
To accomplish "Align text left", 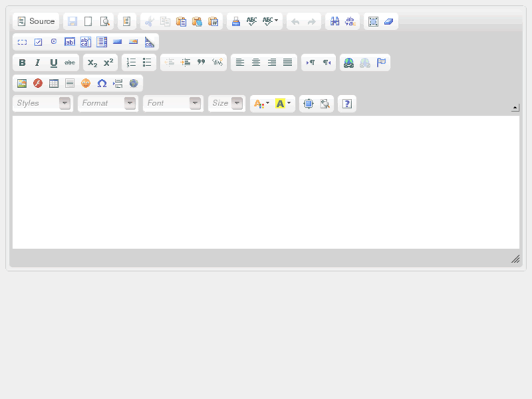I will pos(240,63).
